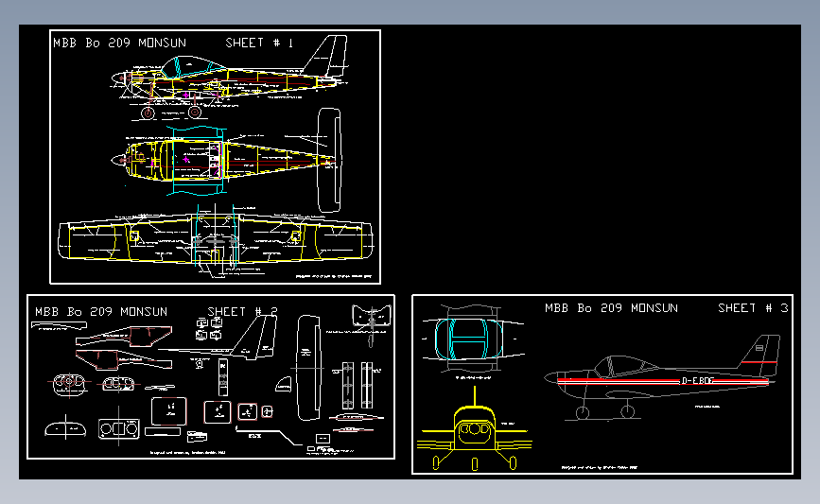Select the tall stabilizer part outline on Sheet 2
This screenshot has height=504, width=820.
[308, 368]
